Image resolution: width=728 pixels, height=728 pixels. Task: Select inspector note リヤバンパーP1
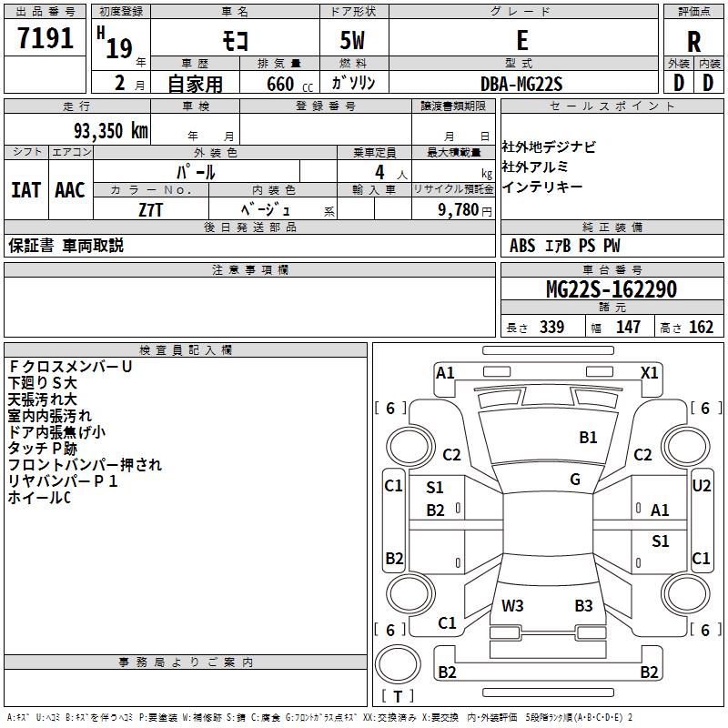[x=63, y=481]
